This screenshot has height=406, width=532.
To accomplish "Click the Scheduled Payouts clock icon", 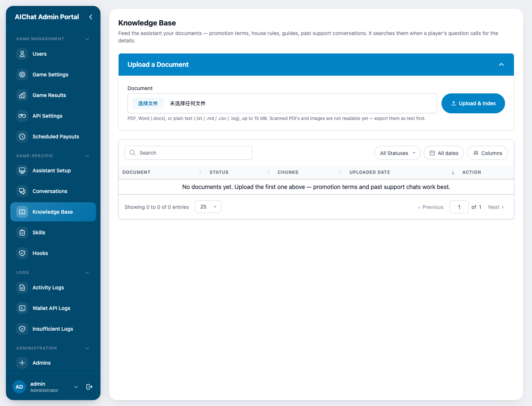I will (x=22, y=137).
